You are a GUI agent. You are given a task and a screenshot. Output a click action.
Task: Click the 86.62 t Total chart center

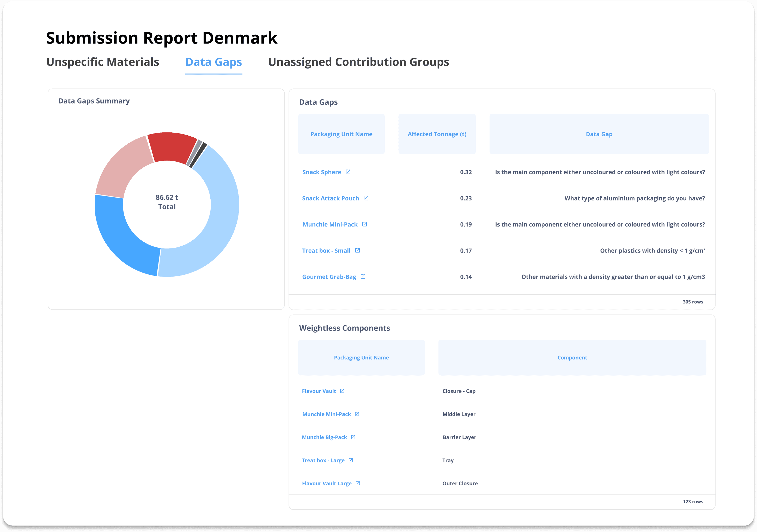(x=167, y=202)
